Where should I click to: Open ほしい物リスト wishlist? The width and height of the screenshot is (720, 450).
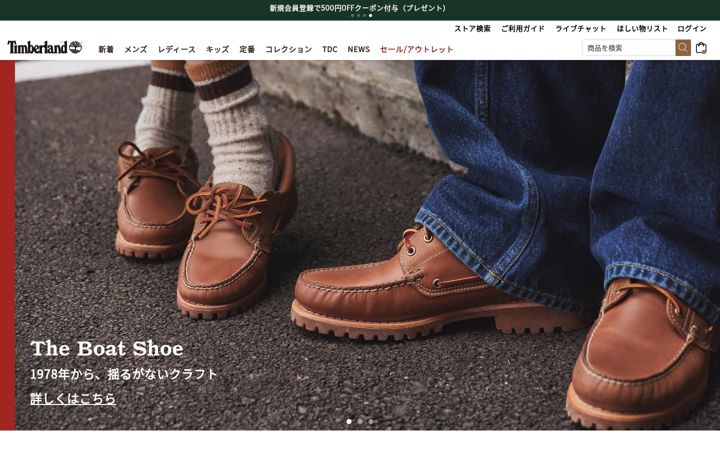point(642,28)
